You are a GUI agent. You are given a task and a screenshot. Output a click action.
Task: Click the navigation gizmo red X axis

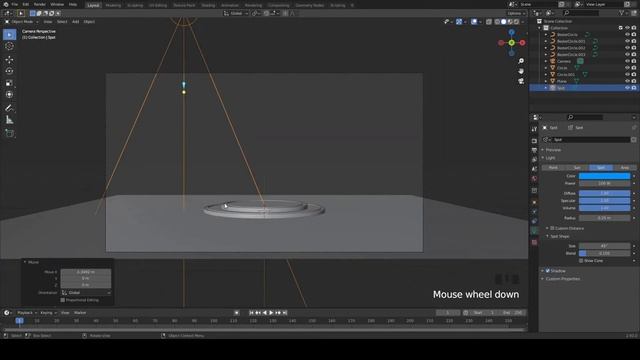(522, 42)
